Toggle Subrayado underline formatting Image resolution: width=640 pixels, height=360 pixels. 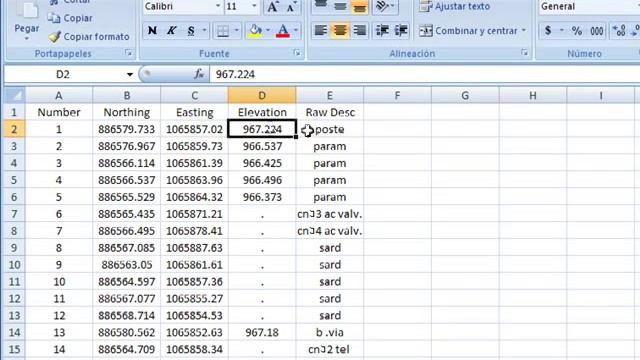click(x=191, y=31)
